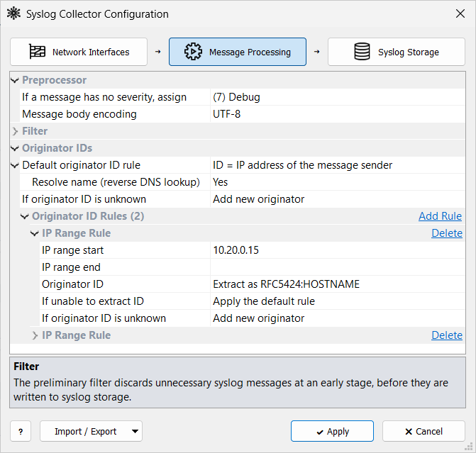Select 'Add new originator' under Default originator rule
The width and height of the screenshot is (476, 453).
338,199
